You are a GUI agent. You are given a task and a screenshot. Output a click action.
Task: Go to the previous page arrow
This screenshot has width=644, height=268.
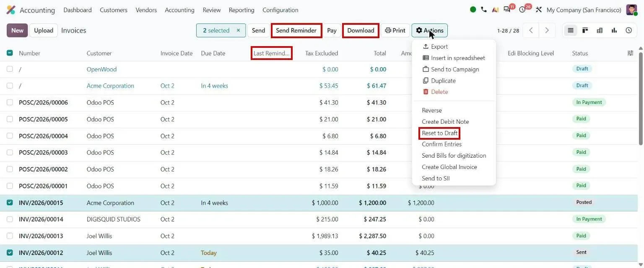click(531, 30)
